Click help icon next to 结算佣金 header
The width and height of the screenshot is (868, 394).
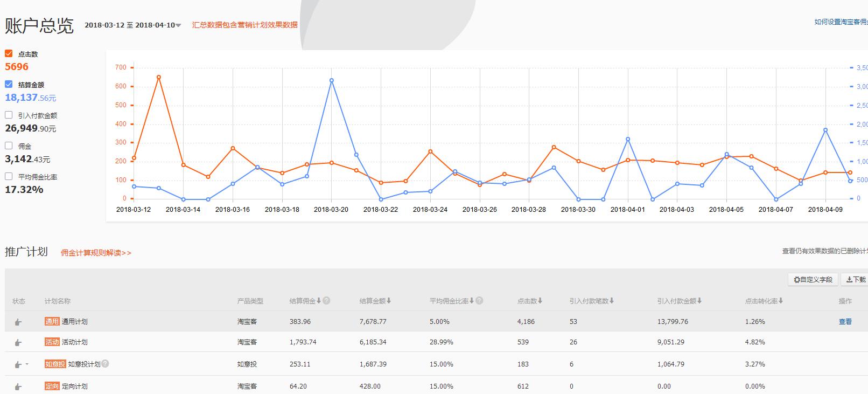[326, 301]
